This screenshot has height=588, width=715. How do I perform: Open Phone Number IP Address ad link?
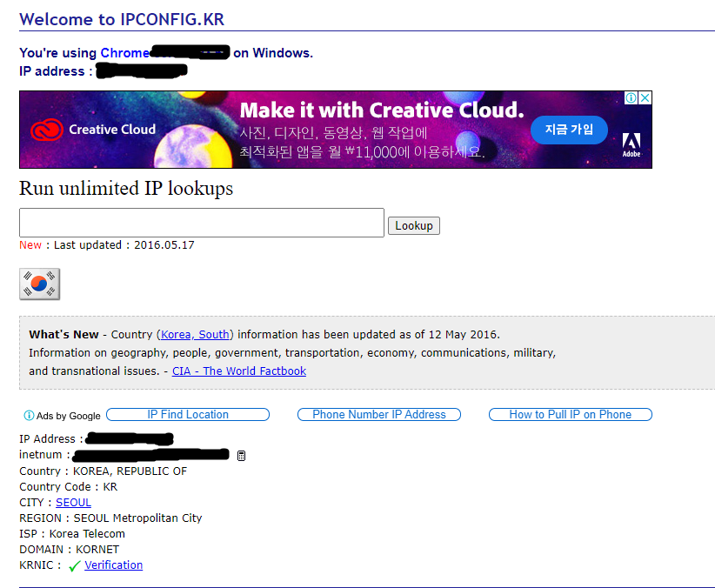(379, 414)
